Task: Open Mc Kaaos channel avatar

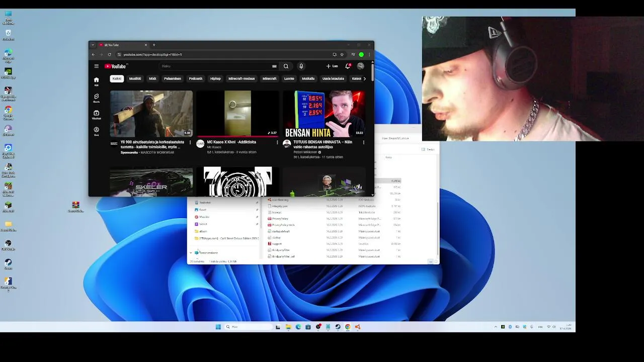Action: (200, 144)
